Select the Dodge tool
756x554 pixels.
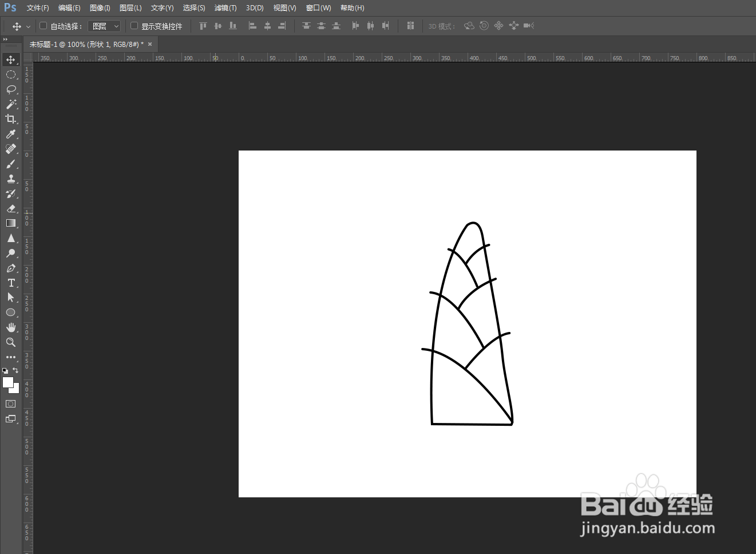pyautogui.click(x=11, y=253)
